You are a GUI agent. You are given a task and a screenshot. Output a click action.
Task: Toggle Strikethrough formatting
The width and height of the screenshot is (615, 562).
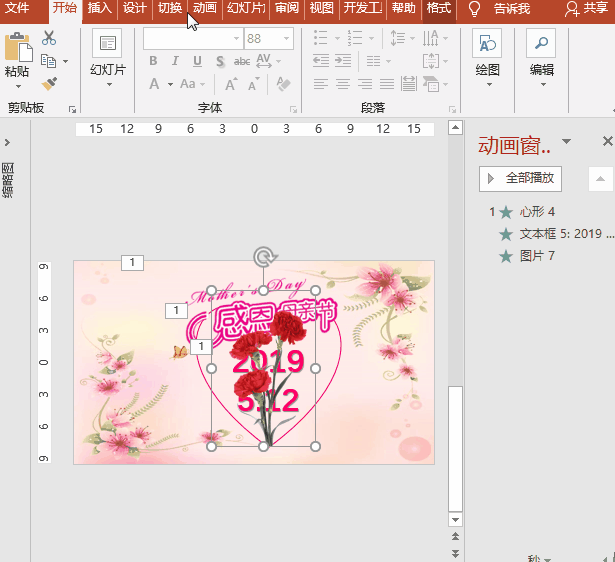[242, 61]
